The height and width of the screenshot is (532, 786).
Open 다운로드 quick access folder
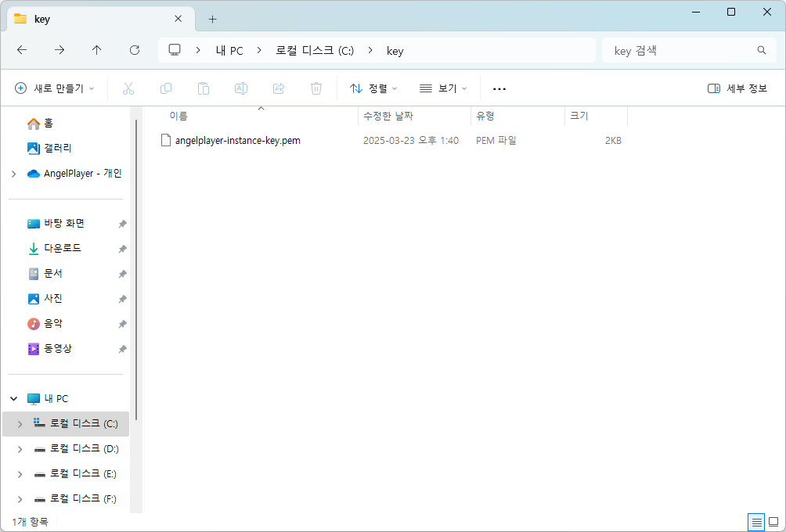coord(54,249)
